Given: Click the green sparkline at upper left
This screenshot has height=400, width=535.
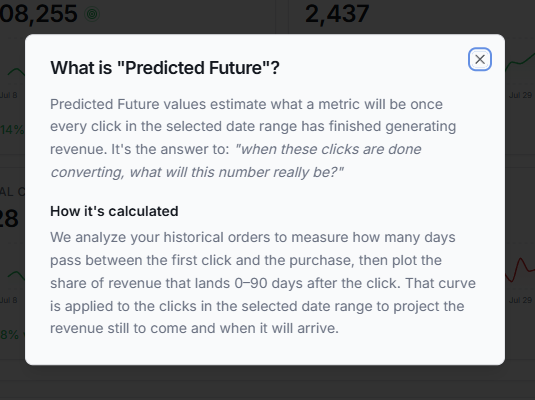Looking at the screenshot, I should (16, 72).
